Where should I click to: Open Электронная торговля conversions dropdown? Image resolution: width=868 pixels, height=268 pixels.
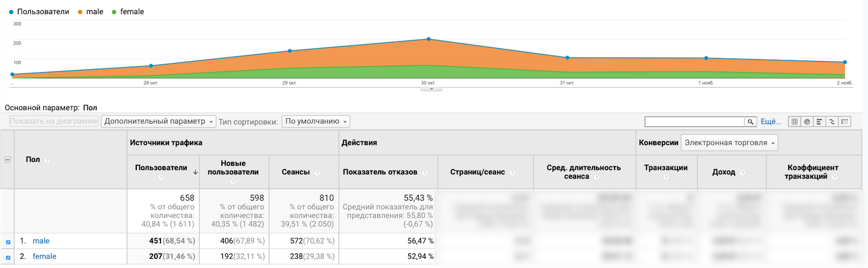click(x=729, y=143)
